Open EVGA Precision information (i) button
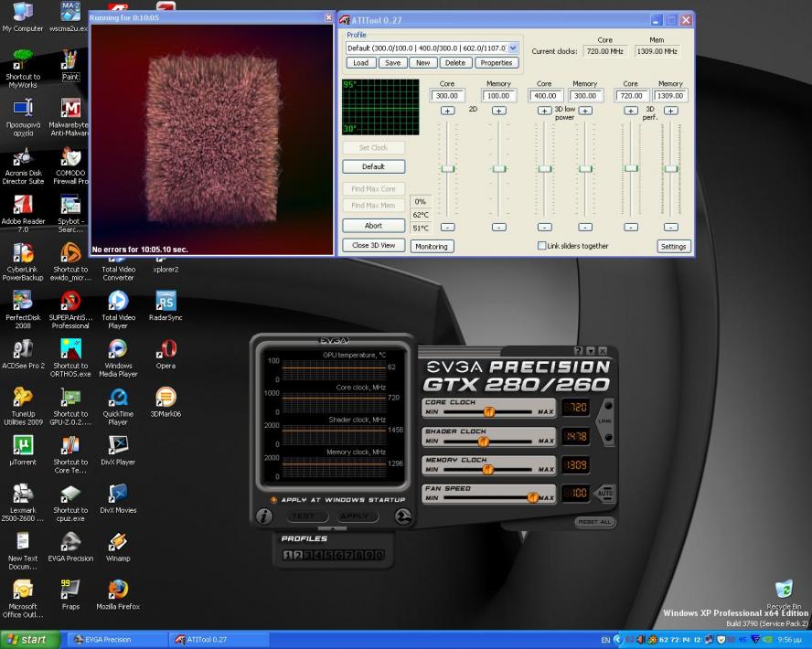 264,516
